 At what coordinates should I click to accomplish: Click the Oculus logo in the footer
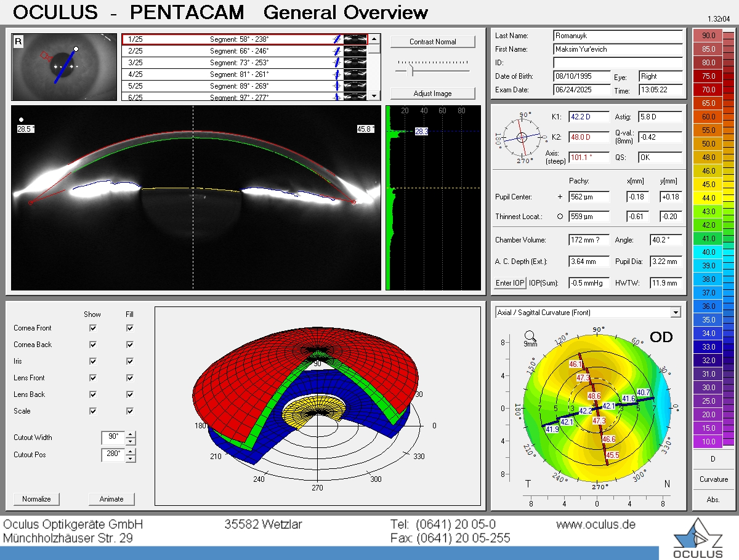[x=698, y=538]
